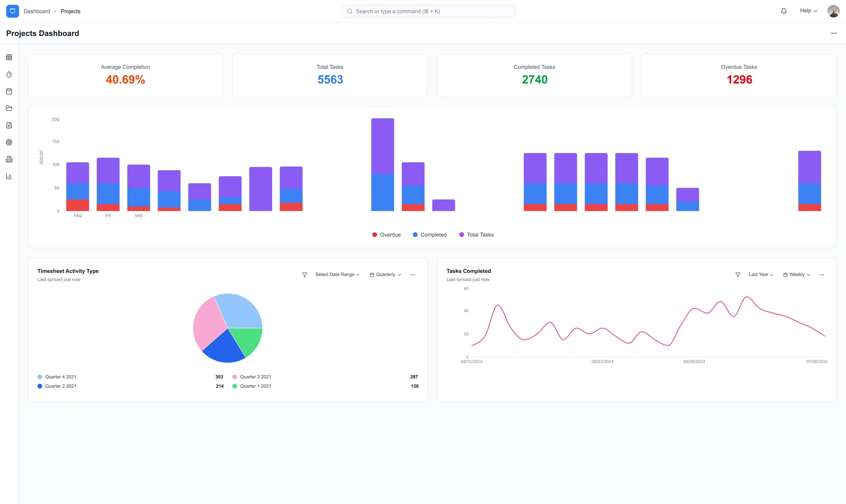Open the filter icon on Timesheet Activity Type
Image resolution: width=846 pixels, height=504 pixels.
click(x=304, y=274)
